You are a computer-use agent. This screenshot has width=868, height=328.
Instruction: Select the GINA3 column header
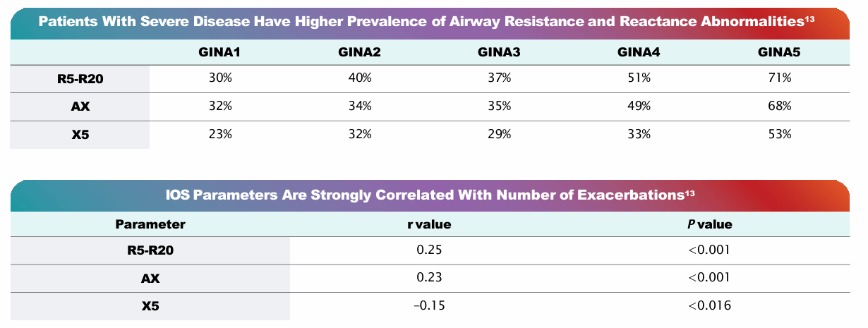(x=500, y=52)
